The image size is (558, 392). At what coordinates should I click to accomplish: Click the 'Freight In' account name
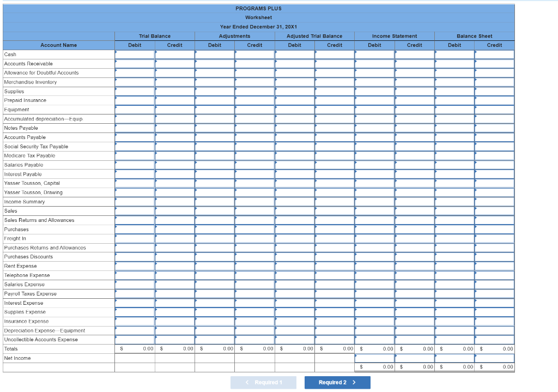pyautogui.click(x=15, y=239)
